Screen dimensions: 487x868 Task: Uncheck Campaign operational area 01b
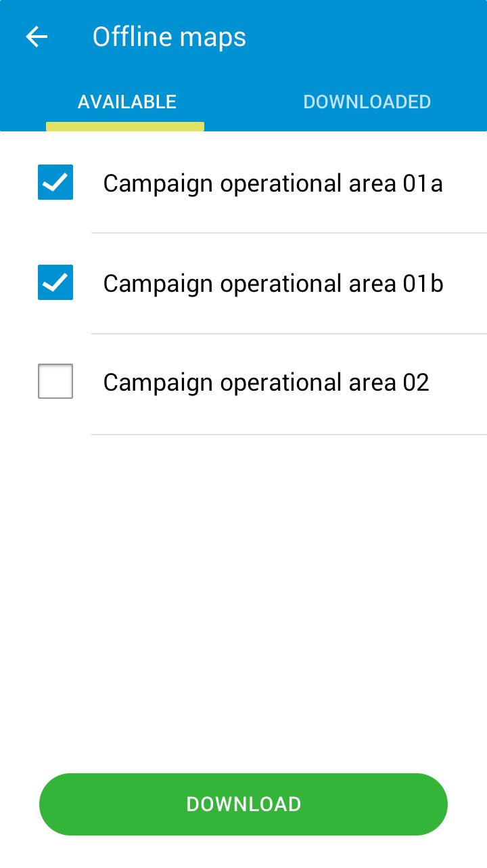pyautogui.click(x=55, y=282)
